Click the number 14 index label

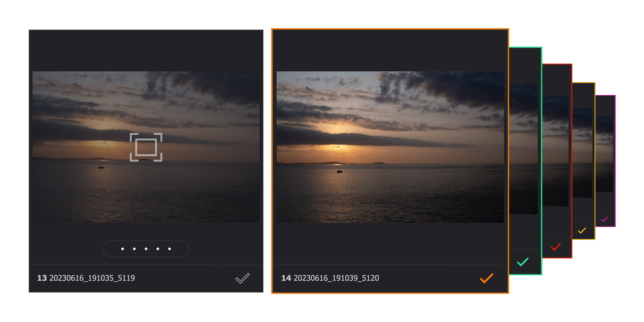(x=286, y=278)
